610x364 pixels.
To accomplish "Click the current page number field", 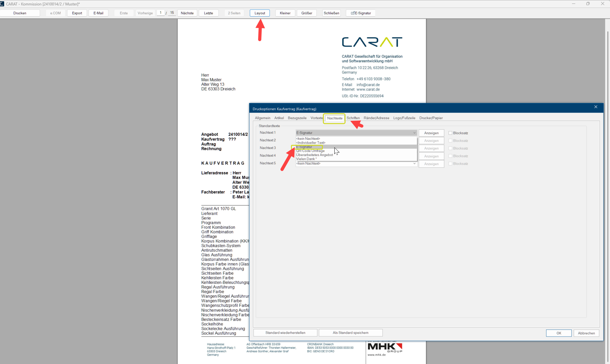I will [x=160, y=13].
